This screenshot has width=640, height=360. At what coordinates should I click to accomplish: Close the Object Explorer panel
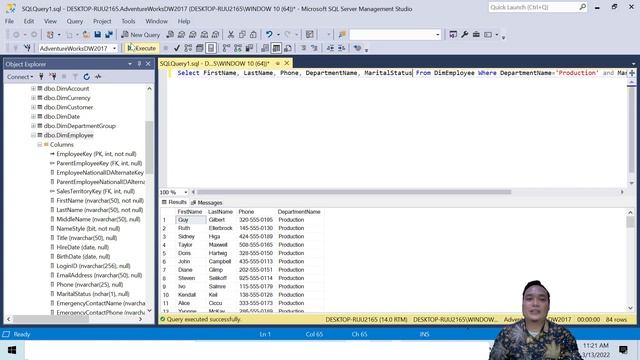tap(148, 64)
